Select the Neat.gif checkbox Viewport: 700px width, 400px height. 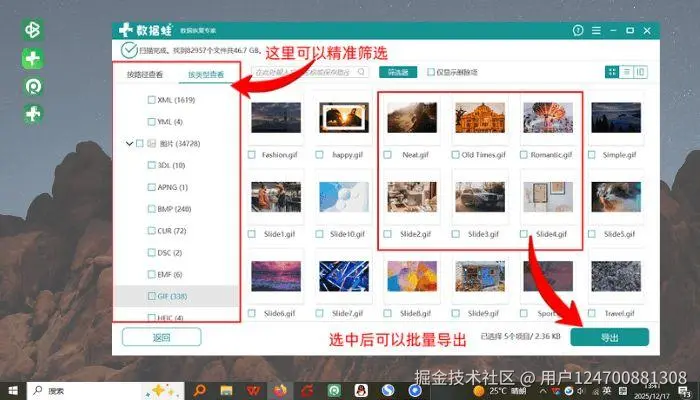tap(388, 155)
